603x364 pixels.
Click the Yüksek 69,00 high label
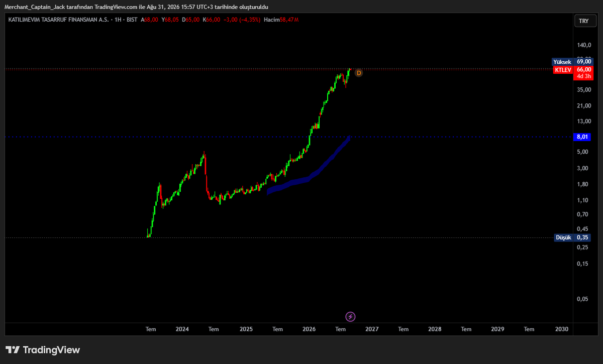[573, 62]
